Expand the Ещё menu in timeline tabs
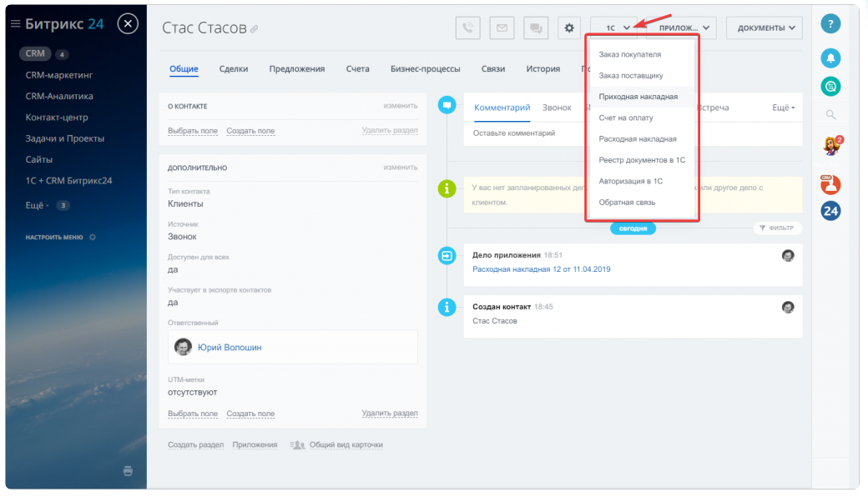868x497 pixels. pos(784,108)
